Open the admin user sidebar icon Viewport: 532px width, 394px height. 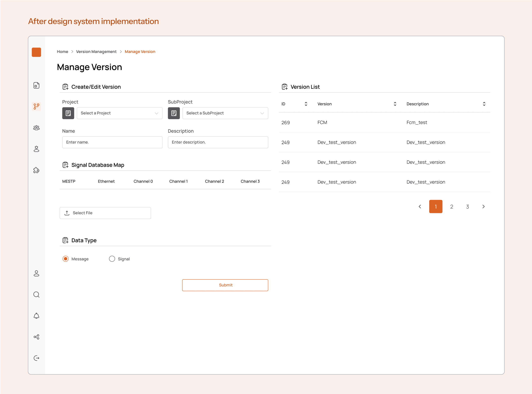click(36, 149)
